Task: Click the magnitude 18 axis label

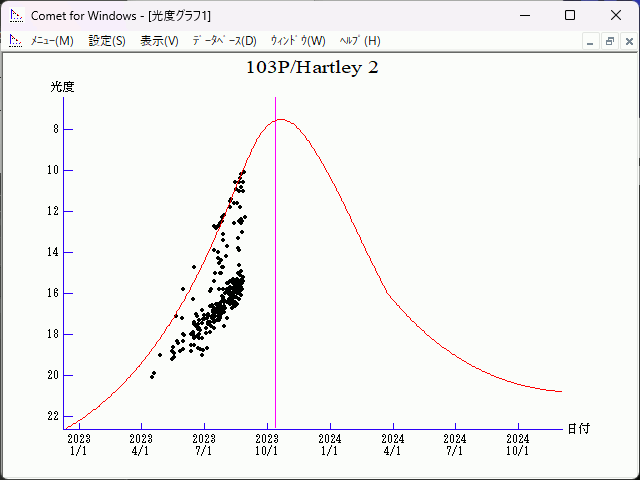Action: [53, 334]
